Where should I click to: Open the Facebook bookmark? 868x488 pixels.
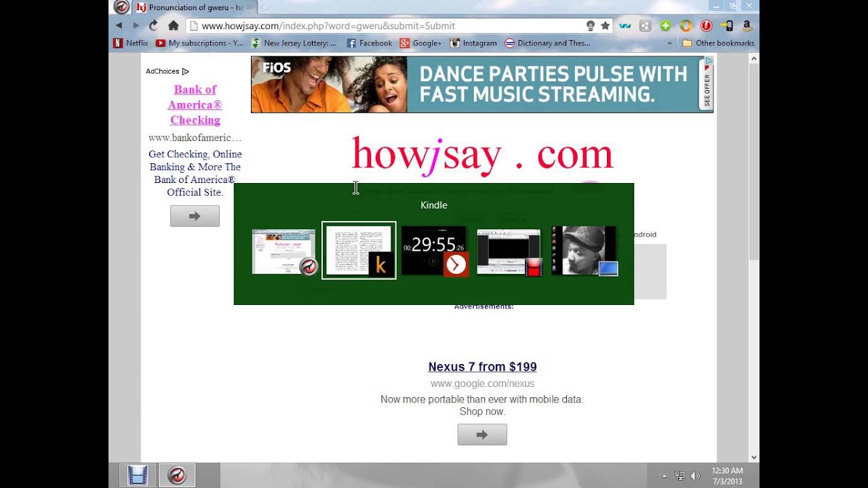coord(370,43)
